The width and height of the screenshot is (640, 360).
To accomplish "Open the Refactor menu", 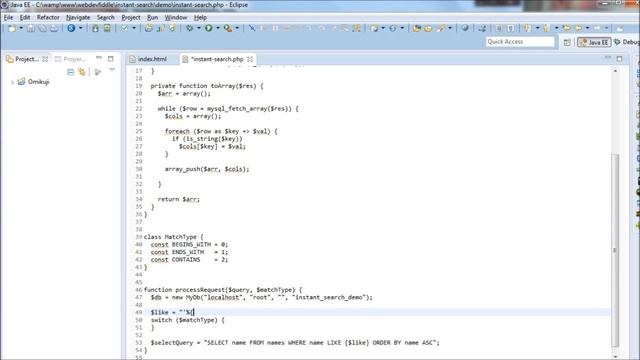I will 48,18.
